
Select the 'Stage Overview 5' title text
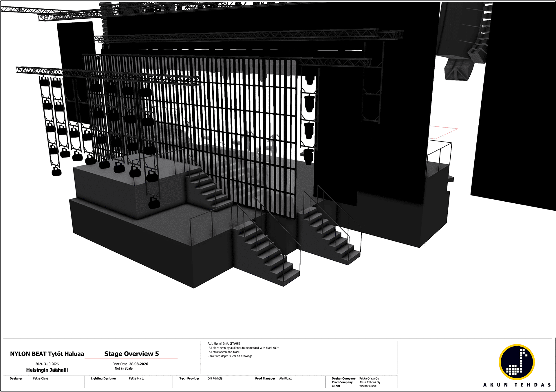131,354
